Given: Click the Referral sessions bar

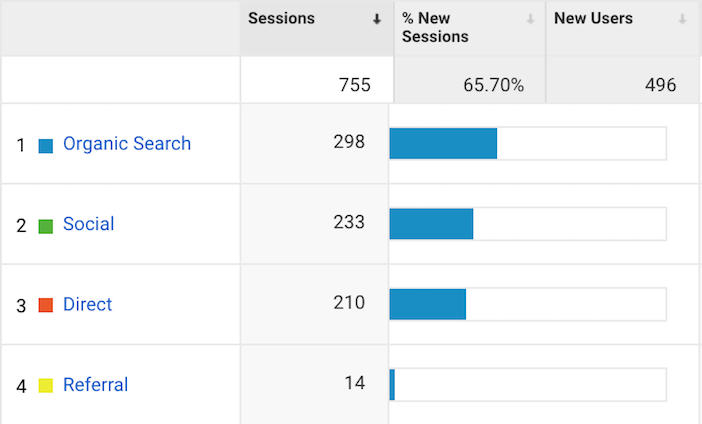Looking at the screenshot, I should click(392, 385).
